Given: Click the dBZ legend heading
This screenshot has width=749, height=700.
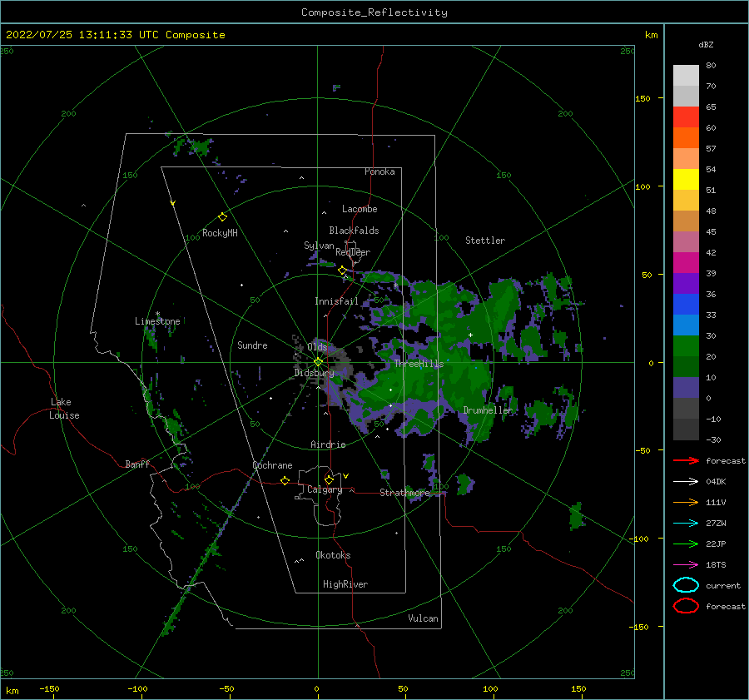Looking at the screenshot, I should pos(706,44).
